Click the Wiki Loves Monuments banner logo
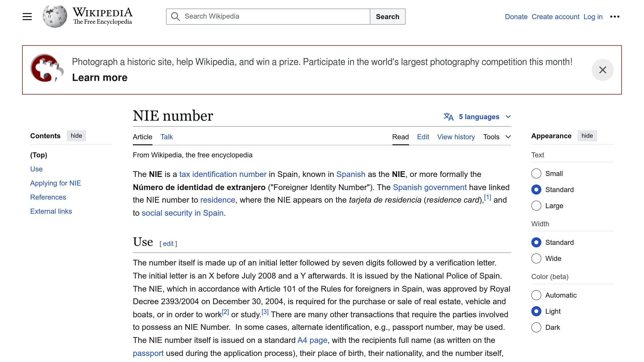 (47, 68)
